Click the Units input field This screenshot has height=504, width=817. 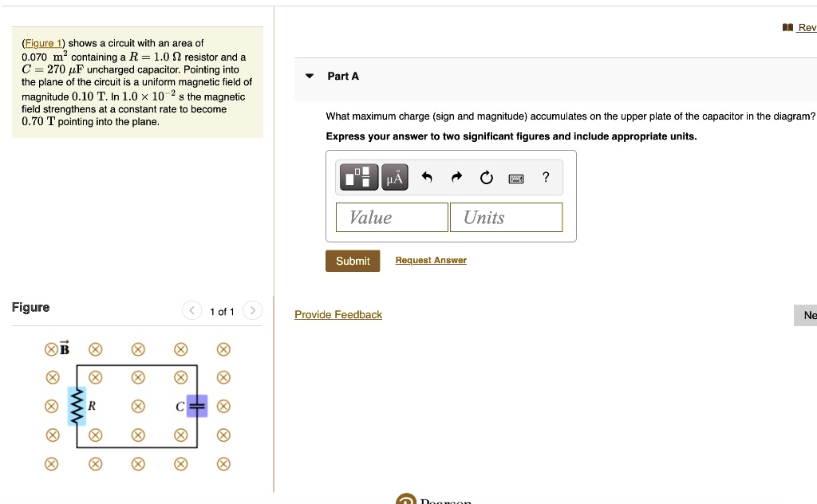click(506, 217)
